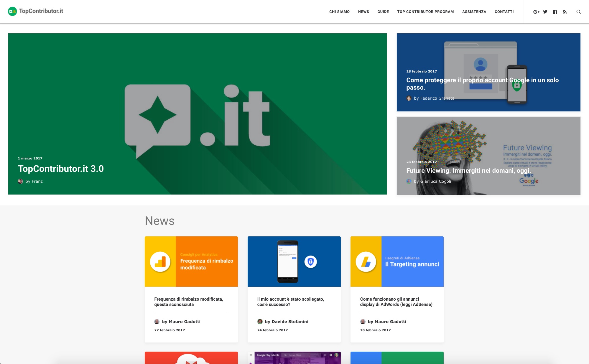The width and height of the screenshot is (589, 364).
Task: Click the date '27 febbraio 2017'
Action: (170, 330)
